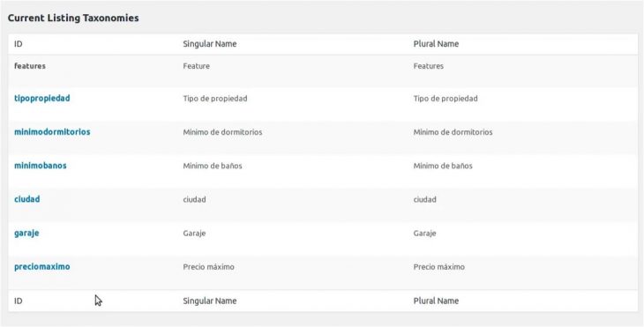Select the plural name 'Features' cell
The image size is (644, 327).
(429, 66)
